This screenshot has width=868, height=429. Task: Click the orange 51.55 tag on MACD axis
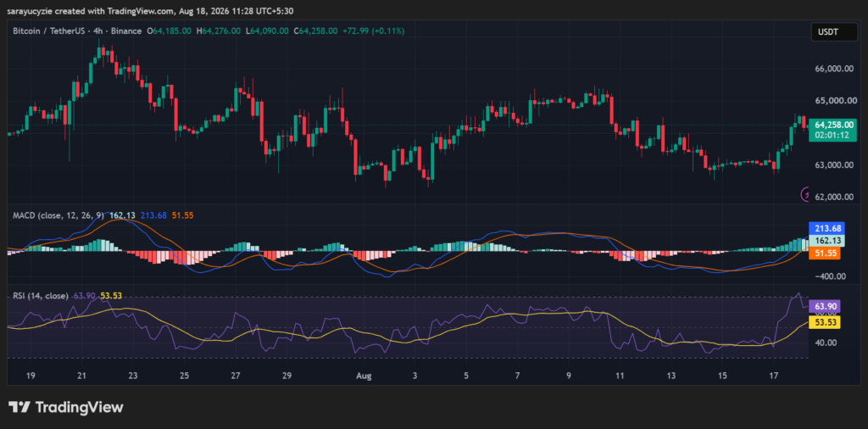[x=826, y=253]
